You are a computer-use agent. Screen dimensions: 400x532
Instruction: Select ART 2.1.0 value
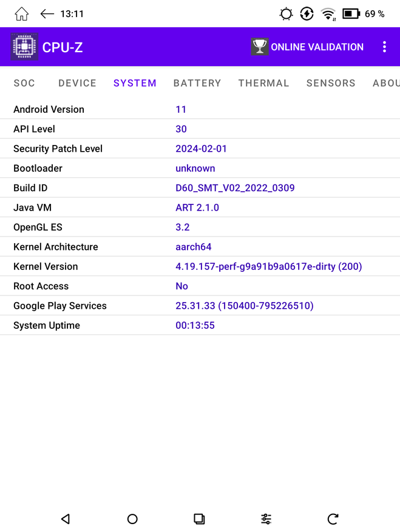tap(197, 207)
